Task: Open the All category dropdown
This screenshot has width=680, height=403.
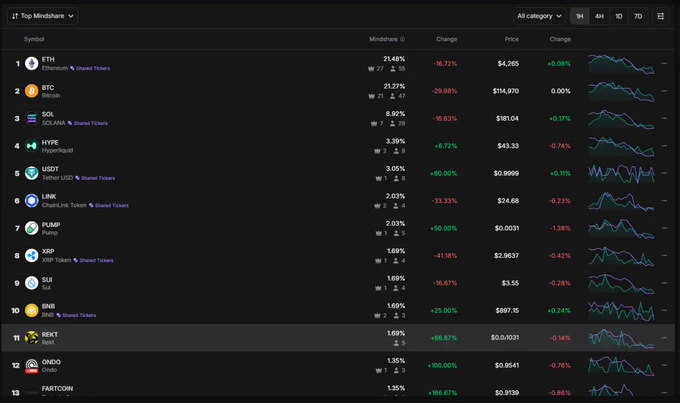Action: (x=539, y=16)
